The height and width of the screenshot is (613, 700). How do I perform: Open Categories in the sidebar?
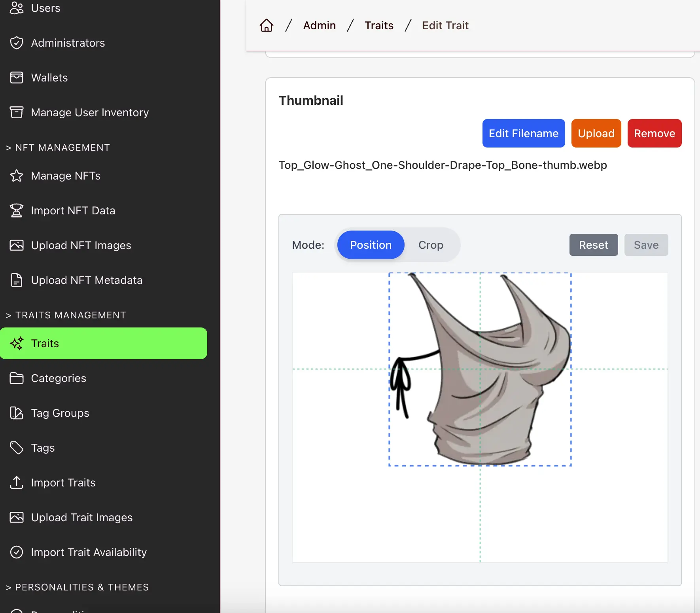tap(59, 378)
